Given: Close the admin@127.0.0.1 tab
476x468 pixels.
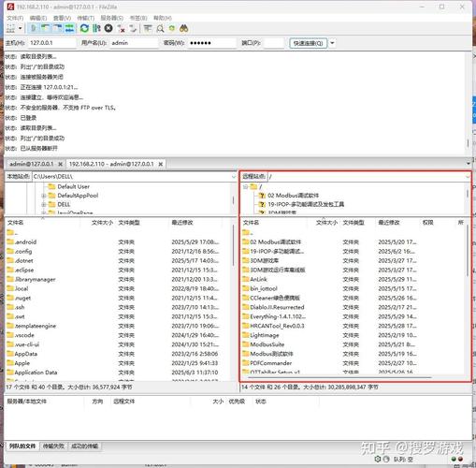Looking at the screenshot, I should point(61,164).
